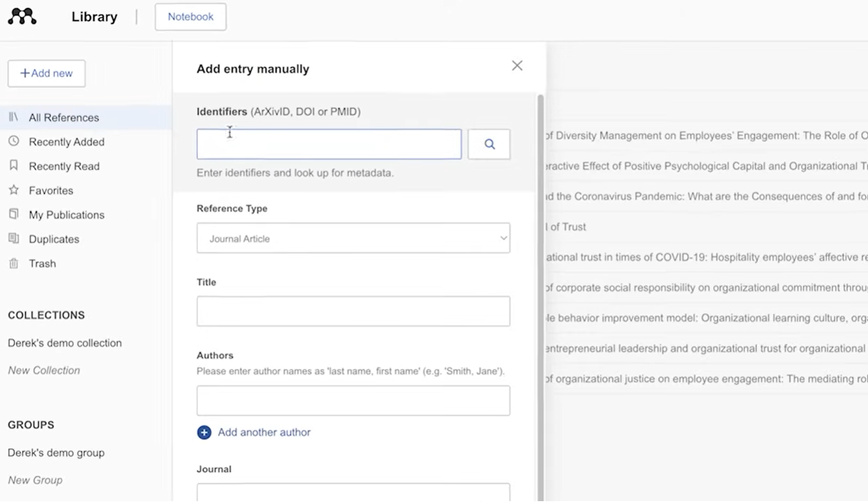Viewport: 868px width, 503px height.
Task: Click the GROUPS section heading
Action: click(x=31, y=425)
